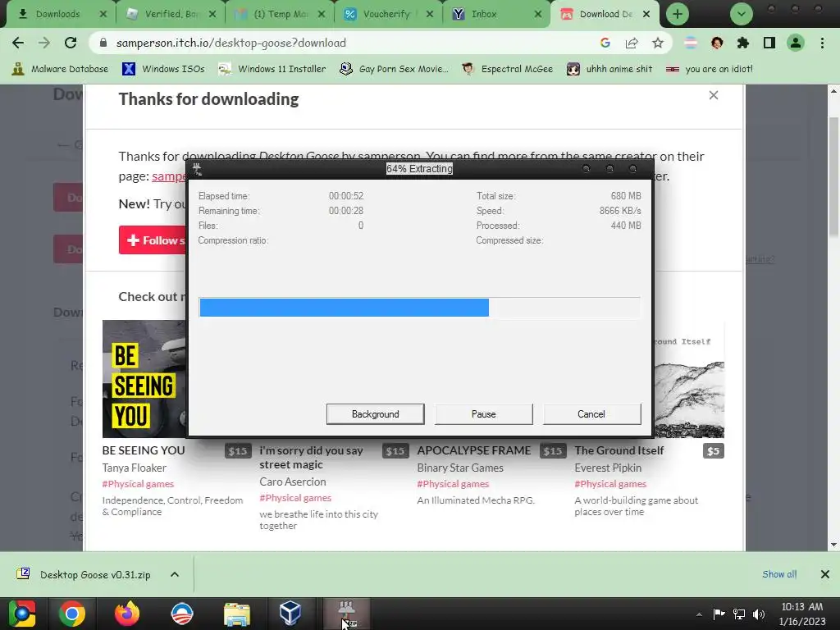Click the red Follow button
Screen dimensions: 840x630
point(153,240)
